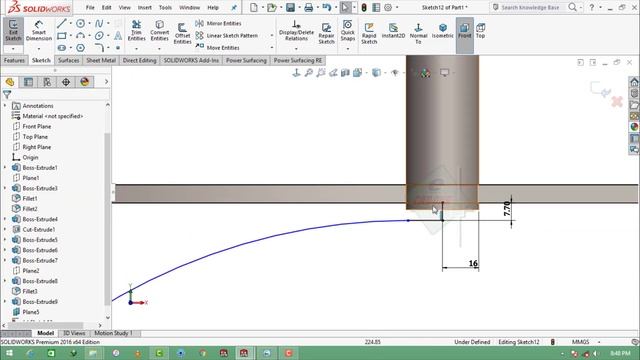
Task: Open the Move Entities dropdown arrow
Action: pyautogui.click(x=272, y=48)
